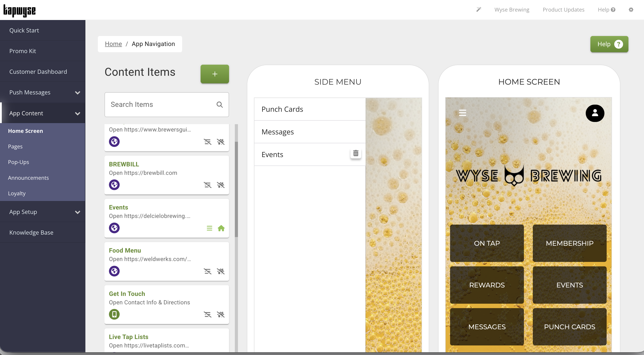Click the magic wand icon in top bar

[x=479, y=10]
